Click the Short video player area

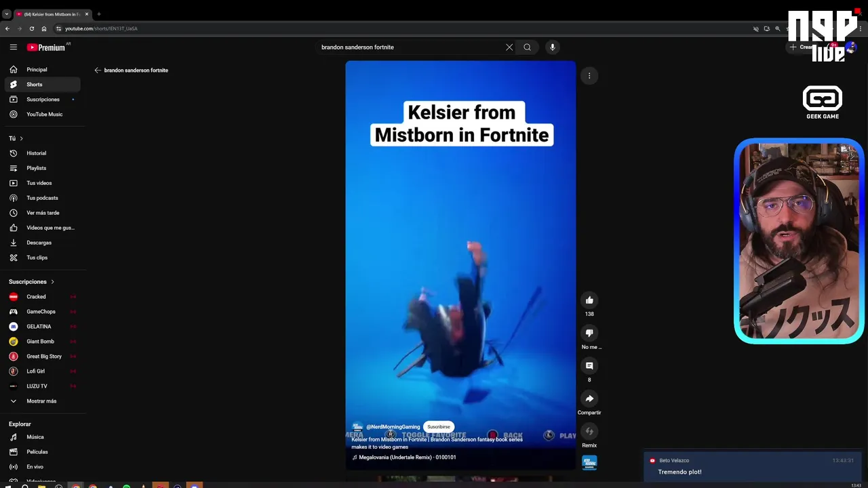[x=460, y=264]
